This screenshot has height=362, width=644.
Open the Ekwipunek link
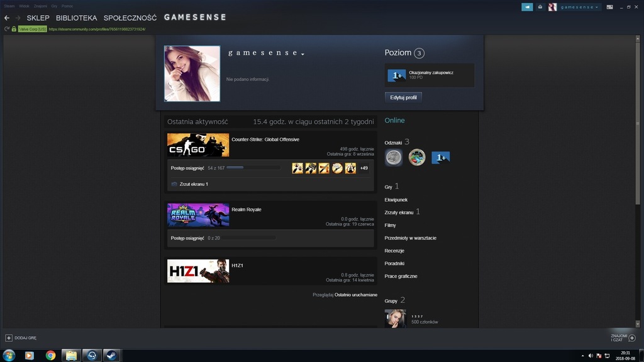pos(396,200)
